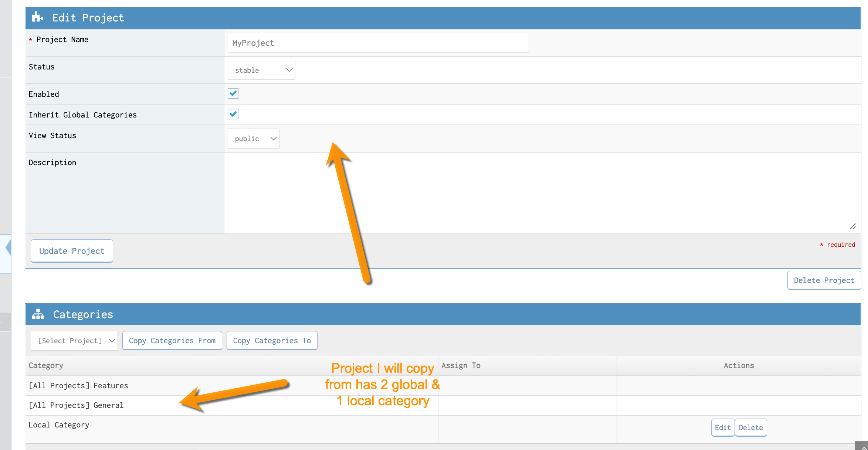Screen dimensions: 868x450
Task: Click the Delete Project button
Action: (x=824, y=280)
